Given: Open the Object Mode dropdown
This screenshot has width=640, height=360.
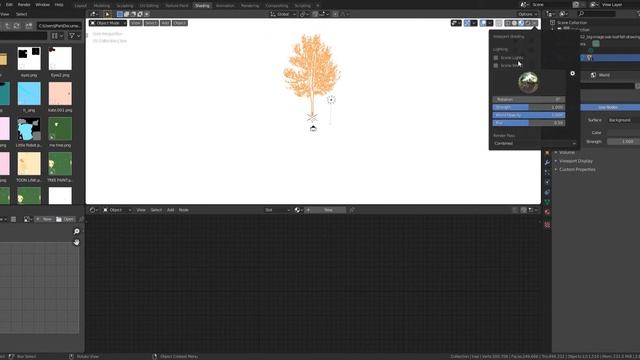Looking at the screenshot, I should pos(108,23).
